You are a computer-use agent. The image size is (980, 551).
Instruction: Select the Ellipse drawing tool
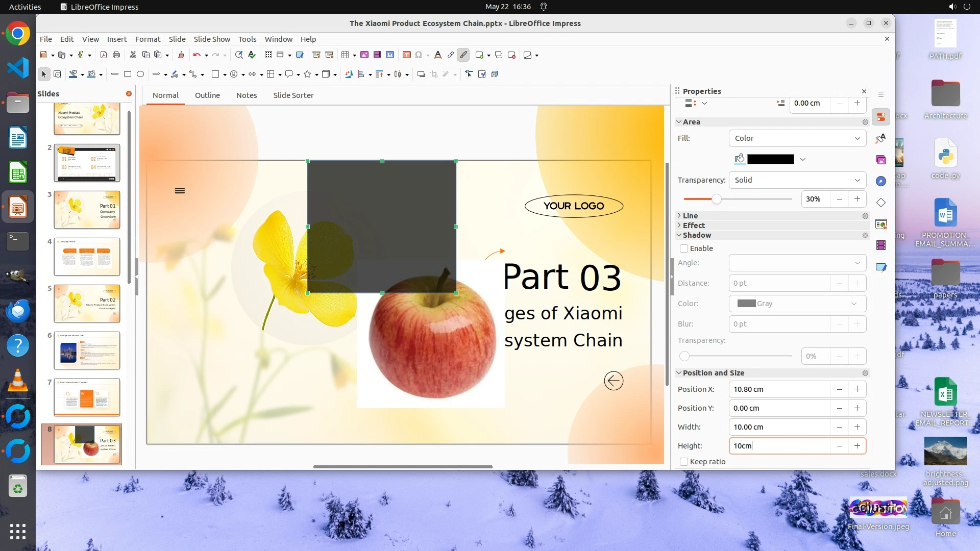pyautogui.click(x=140, y=74)
